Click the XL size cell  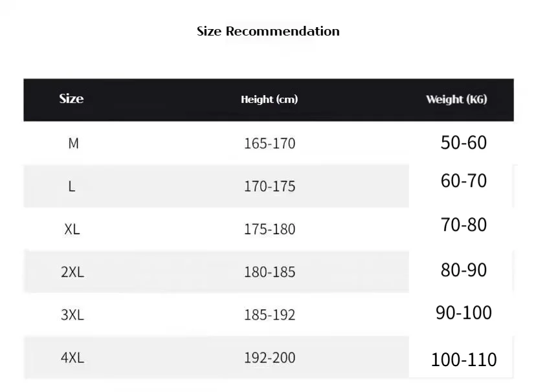point(72,229)
